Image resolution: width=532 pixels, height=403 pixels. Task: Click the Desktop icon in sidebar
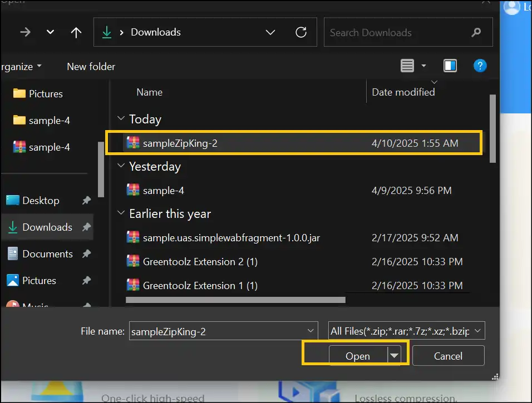[13, 200]
